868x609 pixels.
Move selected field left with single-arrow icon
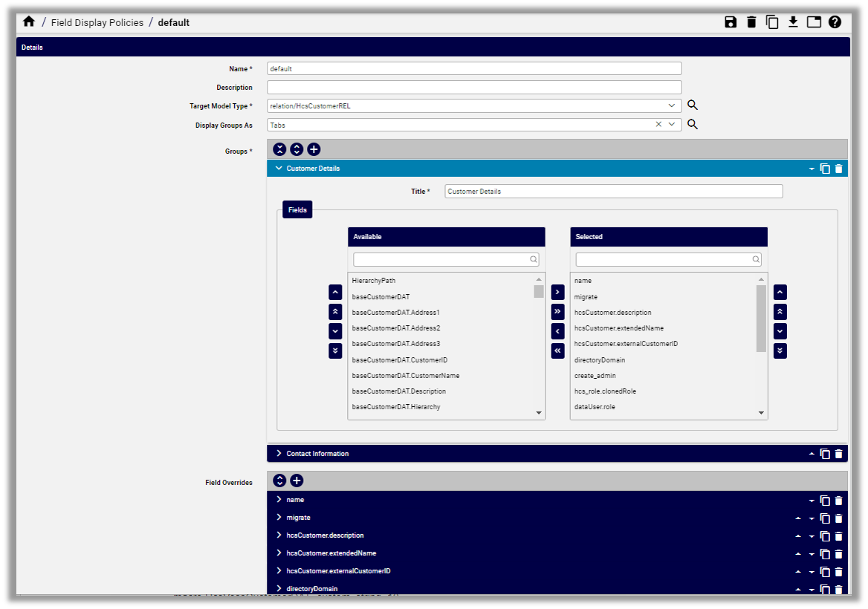pos(557,331)
